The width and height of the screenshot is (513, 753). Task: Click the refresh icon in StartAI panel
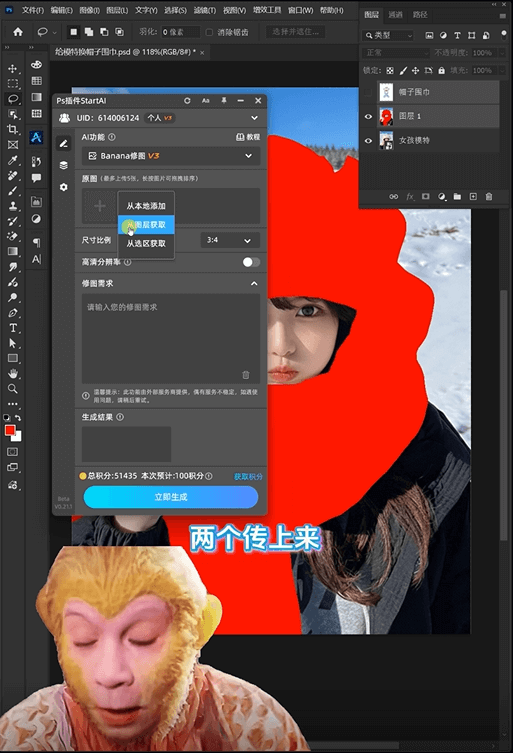click(187, 100)
